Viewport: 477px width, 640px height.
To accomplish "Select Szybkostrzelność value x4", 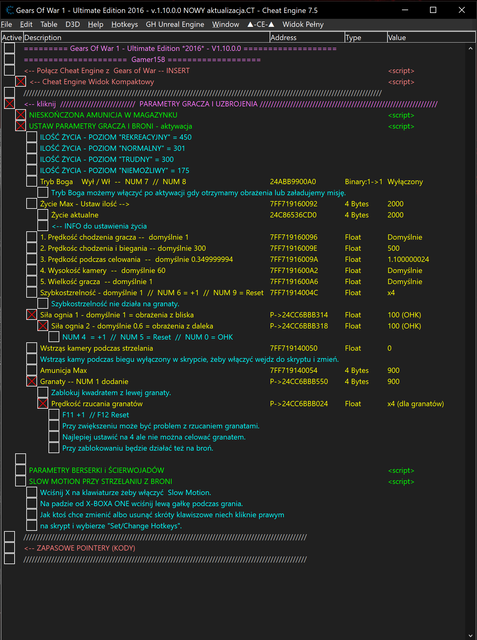I will (391, 293).
